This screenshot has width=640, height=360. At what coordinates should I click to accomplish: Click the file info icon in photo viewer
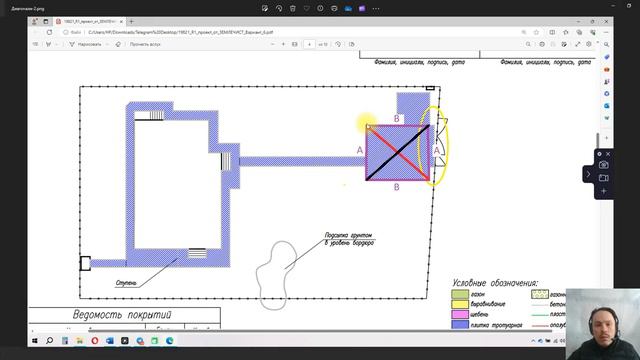[x=320, y=8]
